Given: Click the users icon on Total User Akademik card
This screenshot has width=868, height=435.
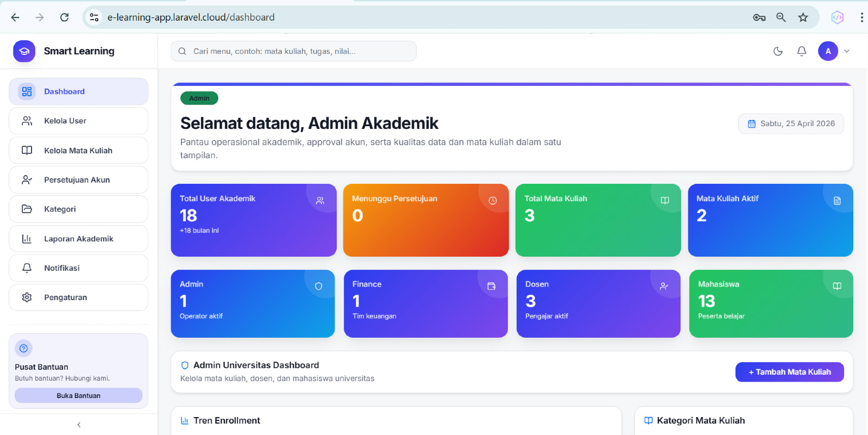Looking at the screenshot, I should pyautogui.click(x=320, y=201).
